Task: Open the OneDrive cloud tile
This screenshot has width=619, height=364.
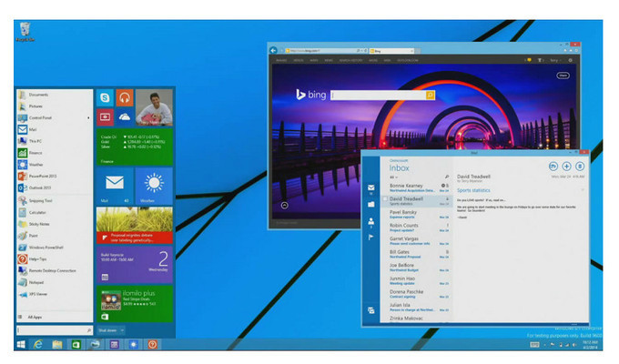Action: coord(125,116)
